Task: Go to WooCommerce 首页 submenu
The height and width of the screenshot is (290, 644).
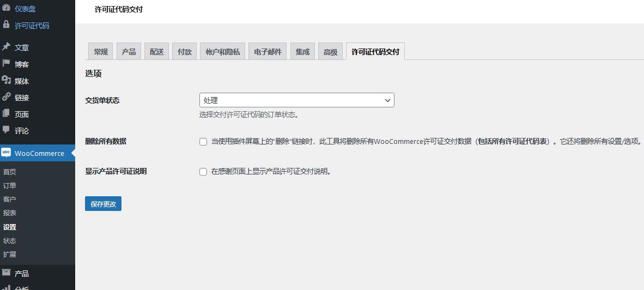Action: (x=9, y=172)
